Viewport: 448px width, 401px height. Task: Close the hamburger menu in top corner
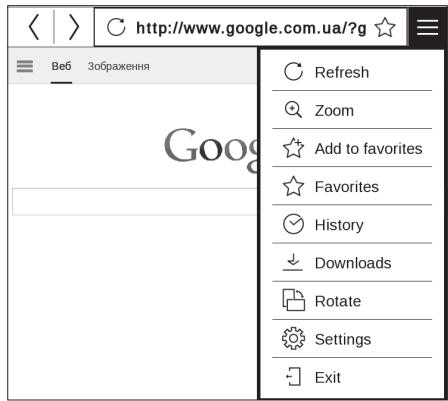pyautogui.click(x=427, y=27)
